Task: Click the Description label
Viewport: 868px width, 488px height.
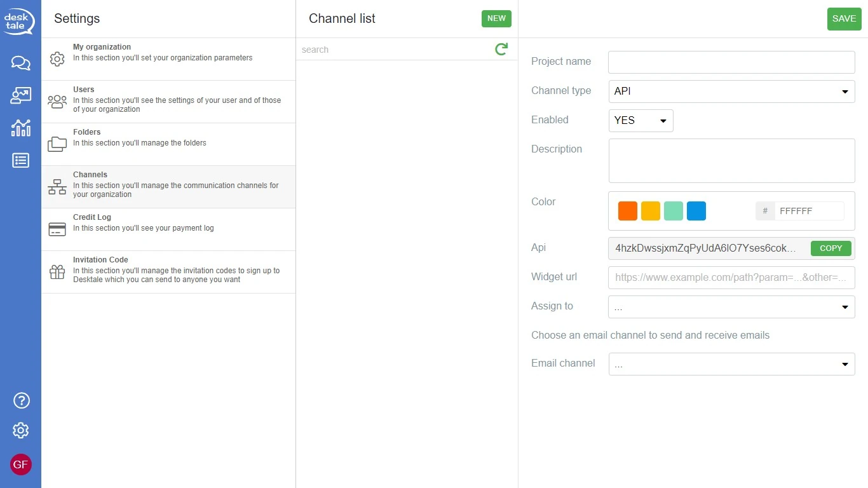Action: point(557,149)
